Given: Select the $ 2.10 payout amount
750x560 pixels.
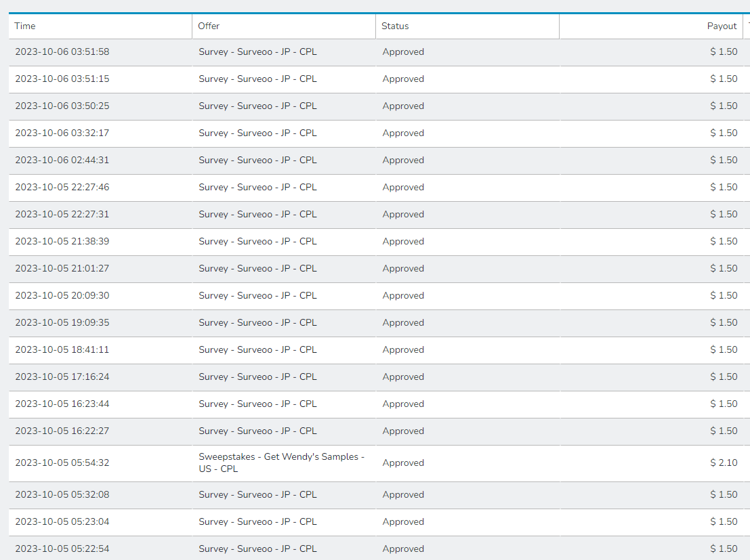Looking at the screenshot, I should (x=724, y=463).
